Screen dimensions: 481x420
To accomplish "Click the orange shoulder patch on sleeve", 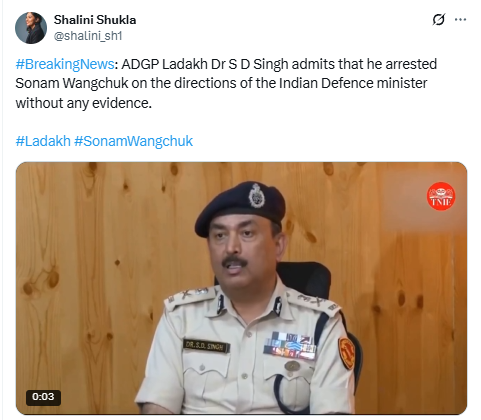I will click(x=347, y=353).
